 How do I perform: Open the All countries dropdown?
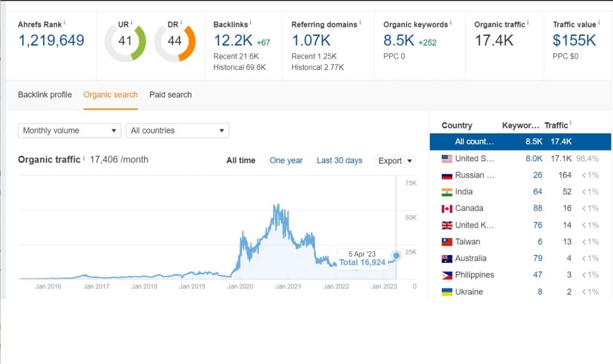point(177,131)
